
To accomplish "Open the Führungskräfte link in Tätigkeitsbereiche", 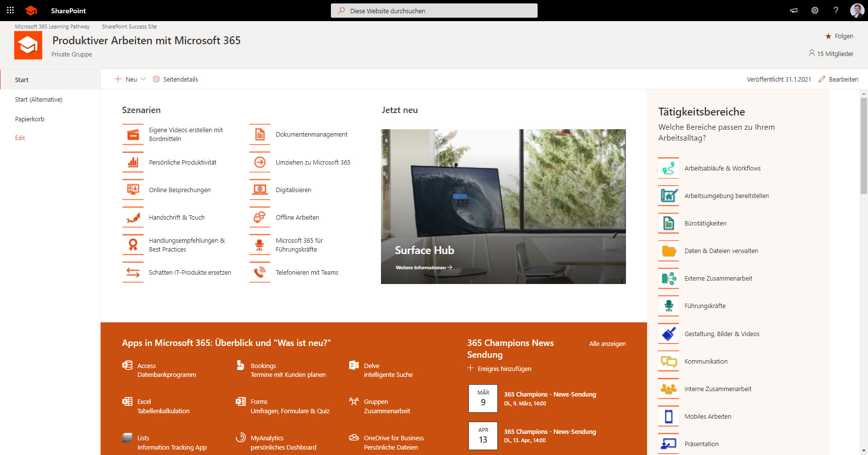I will pos(705,306).
